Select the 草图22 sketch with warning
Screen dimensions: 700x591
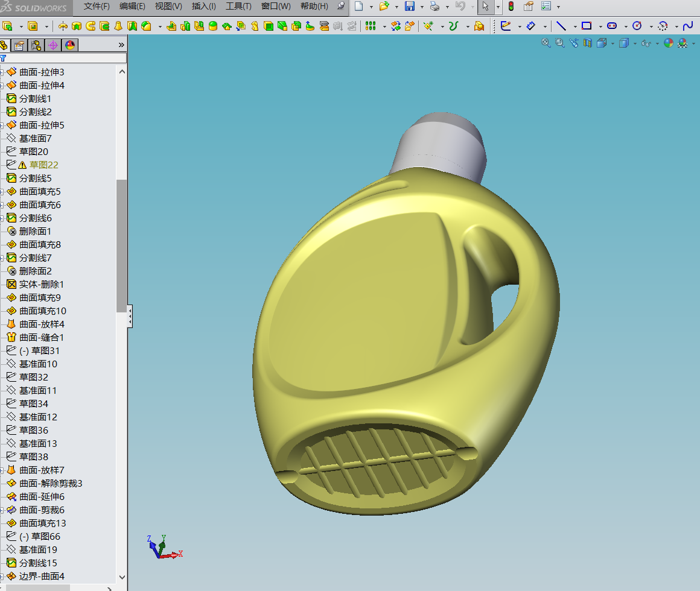[x=43, y=165]
